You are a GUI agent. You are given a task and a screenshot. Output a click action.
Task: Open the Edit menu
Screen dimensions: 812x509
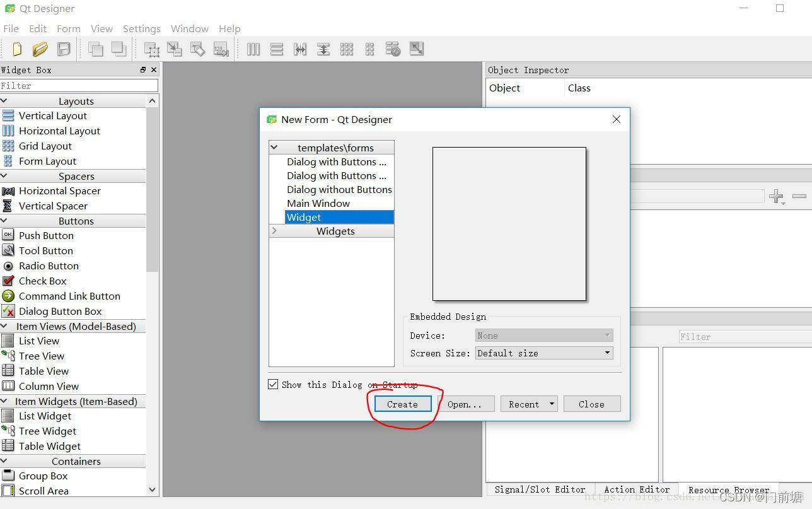[38, 28]
